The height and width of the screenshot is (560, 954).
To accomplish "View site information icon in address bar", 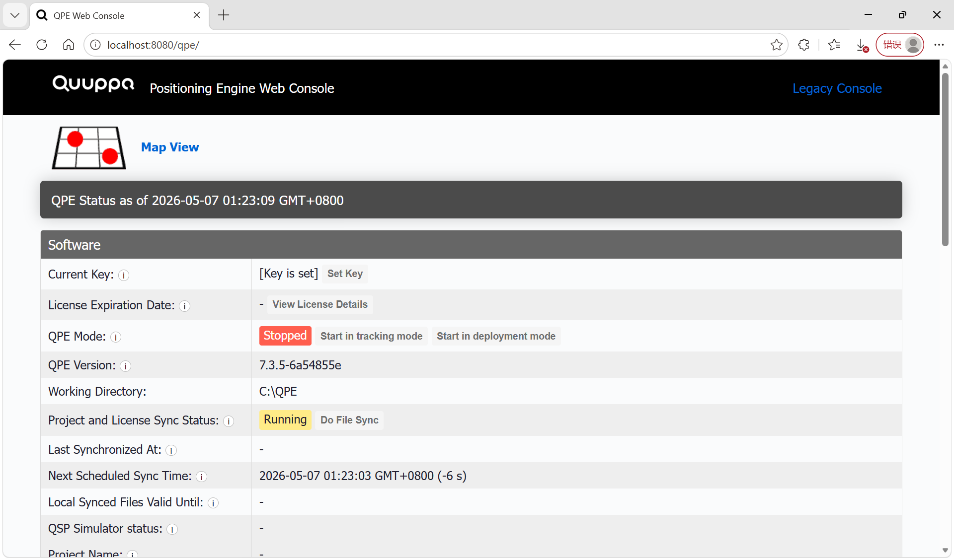I will pos(95,45).
